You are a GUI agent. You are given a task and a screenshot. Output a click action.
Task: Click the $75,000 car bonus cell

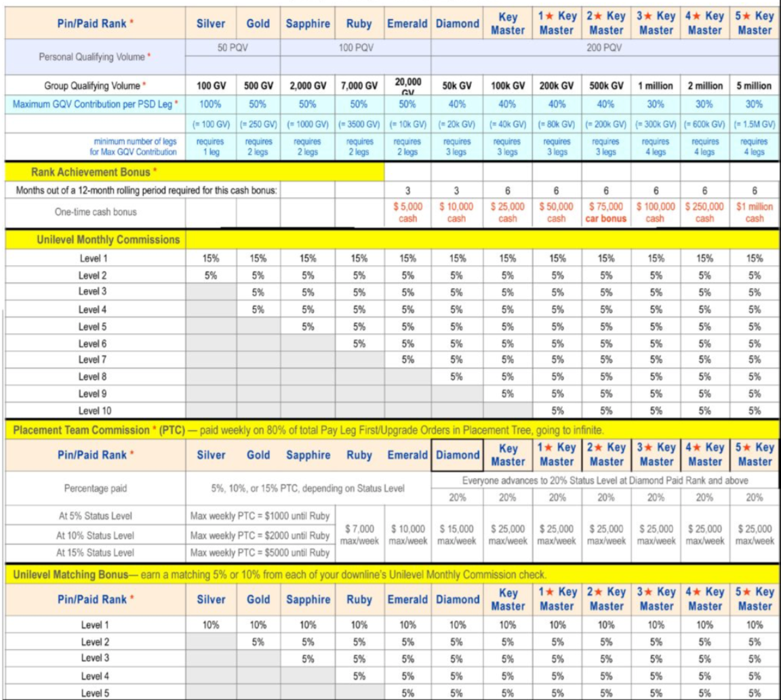click(605, 213)
